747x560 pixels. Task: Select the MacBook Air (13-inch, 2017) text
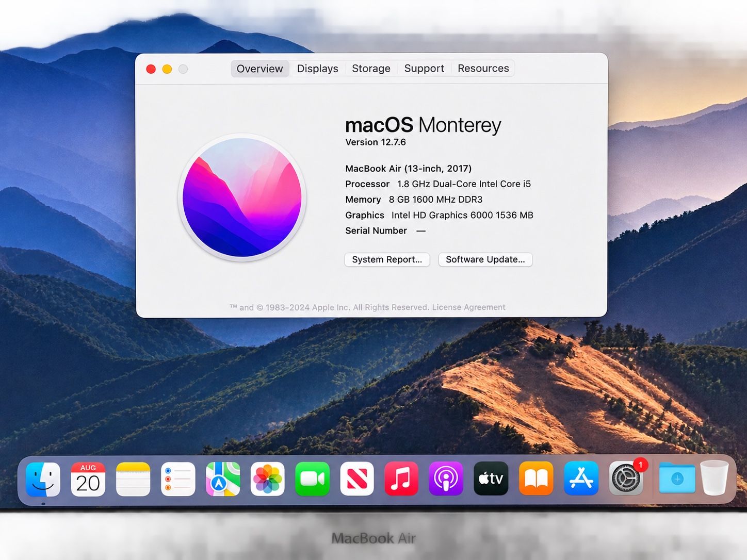click(409, 169)
